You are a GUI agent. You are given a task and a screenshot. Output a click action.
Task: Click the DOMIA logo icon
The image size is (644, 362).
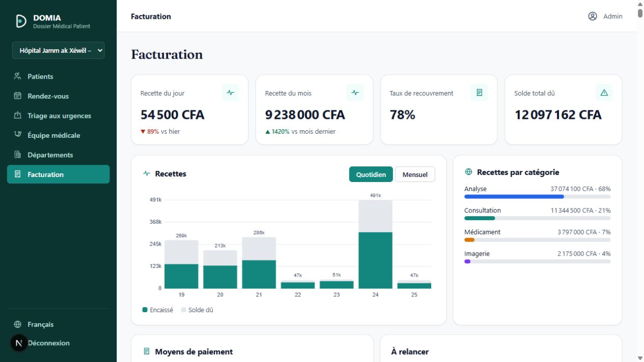coord(21,21)
